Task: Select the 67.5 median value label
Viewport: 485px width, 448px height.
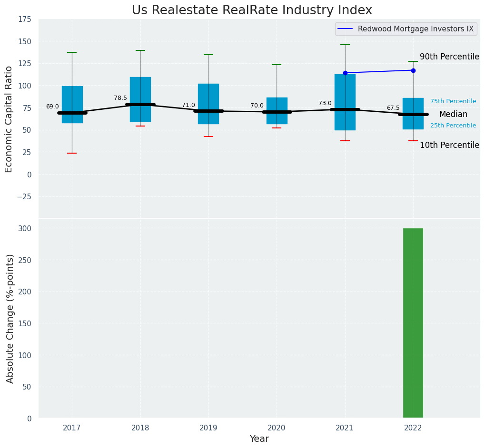Action: [x=393, y=108]
